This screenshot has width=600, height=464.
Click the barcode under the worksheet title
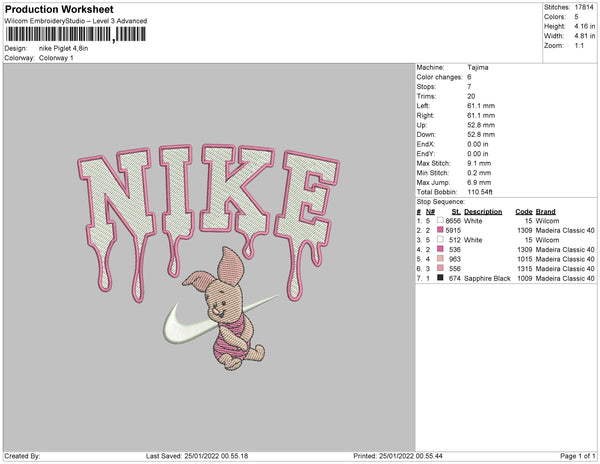[76, 34]
